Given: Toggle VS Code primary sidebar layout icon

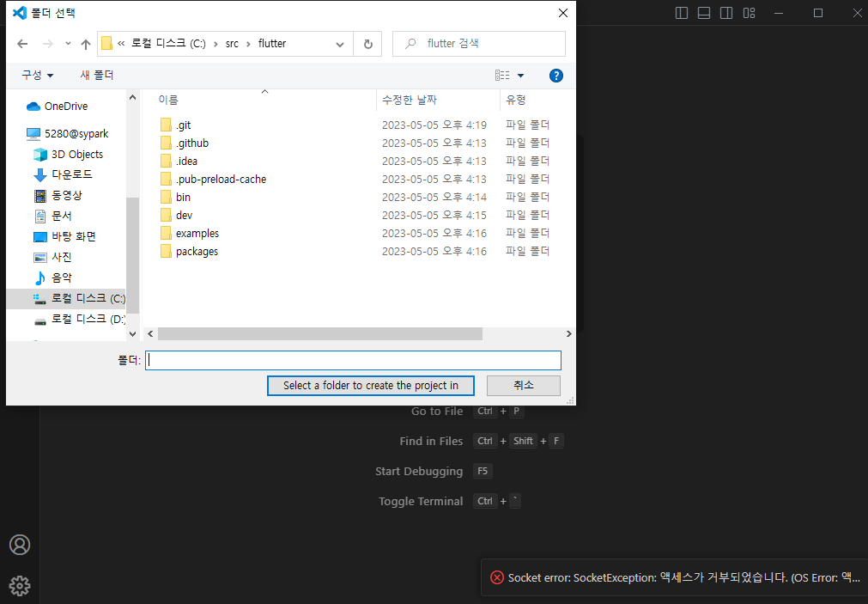Looking at the screenshot, I should (x=682, y=13).
